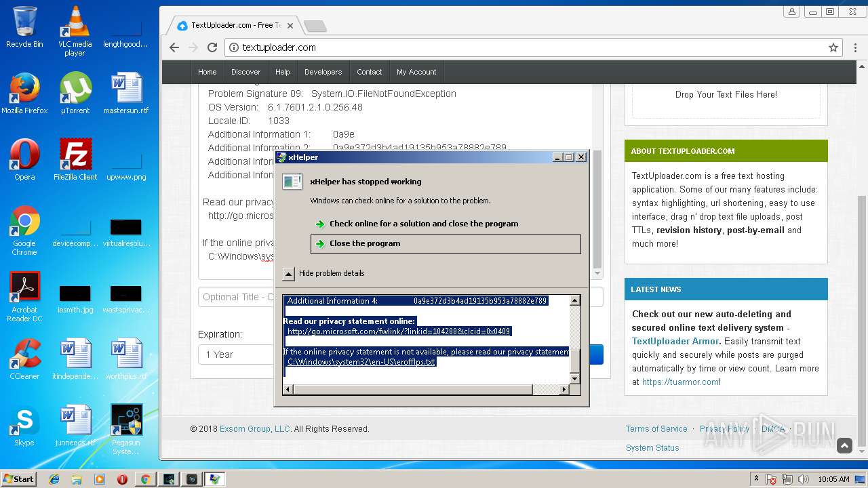Click the Opera icon in taskbar

[123, 479]
